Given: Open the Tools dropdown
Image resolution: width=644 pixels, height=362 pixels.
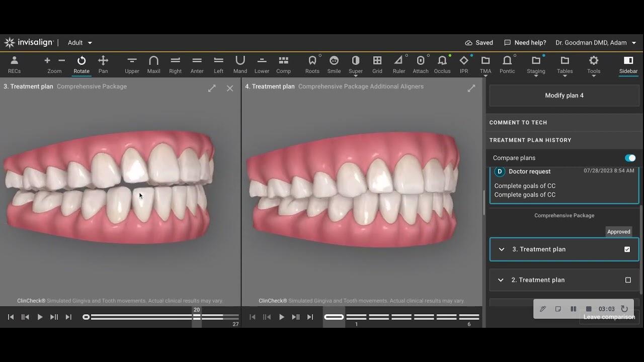Looking at the screenshot, I should tap(594, 65).
